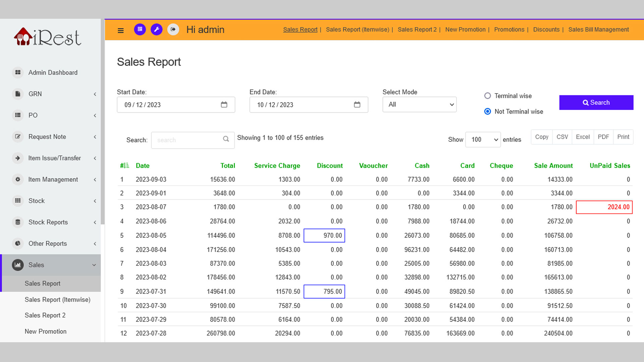Sort by the Sale Amount column header
Image resolution: width=644 pixels, height=362 pixels.
click(x=553, y=166)
